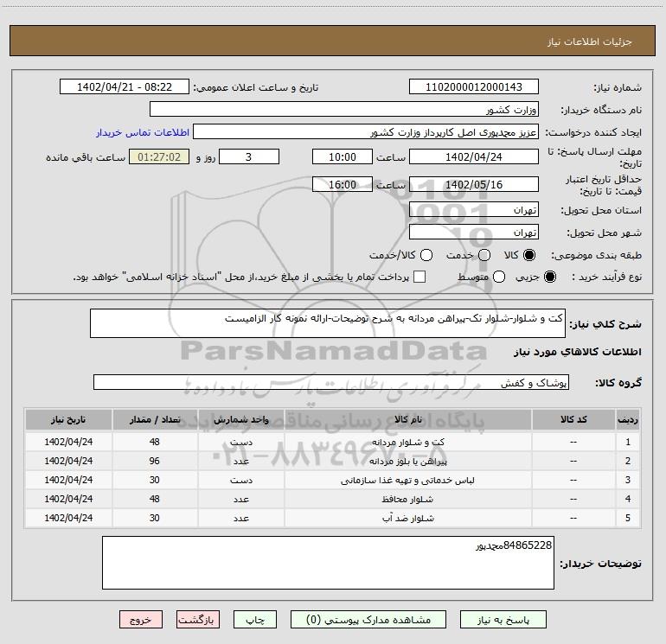
Task: Click the delivery city field تهران
Action: point(474,232)
